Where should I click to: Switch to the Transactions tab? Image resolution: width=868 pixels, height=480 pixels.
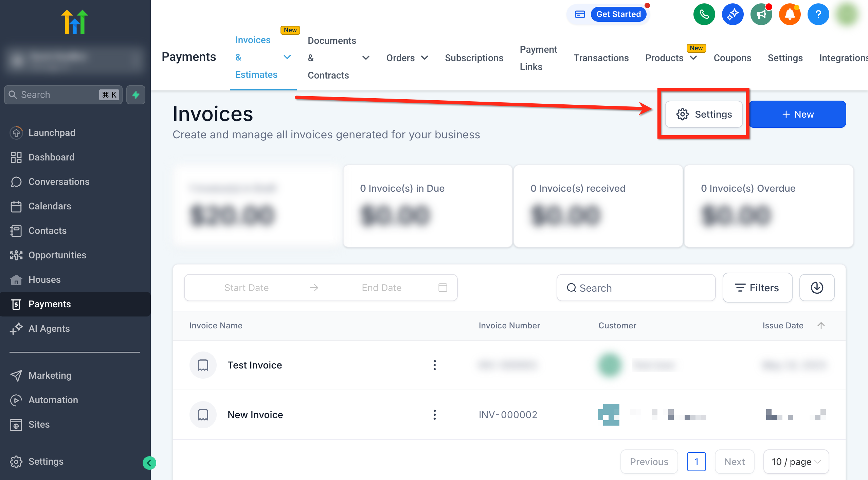tap(601, 58)
